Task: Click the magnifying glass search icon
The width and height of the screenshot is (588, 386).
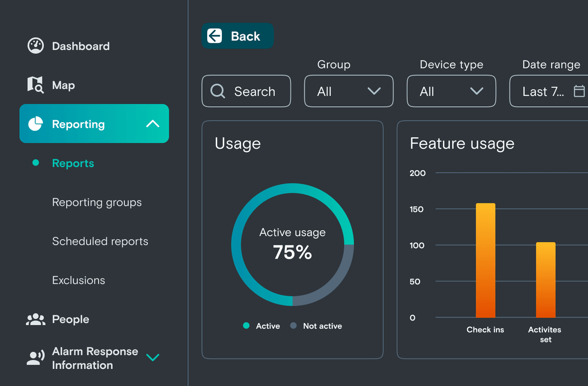Action: coord(218,91)
